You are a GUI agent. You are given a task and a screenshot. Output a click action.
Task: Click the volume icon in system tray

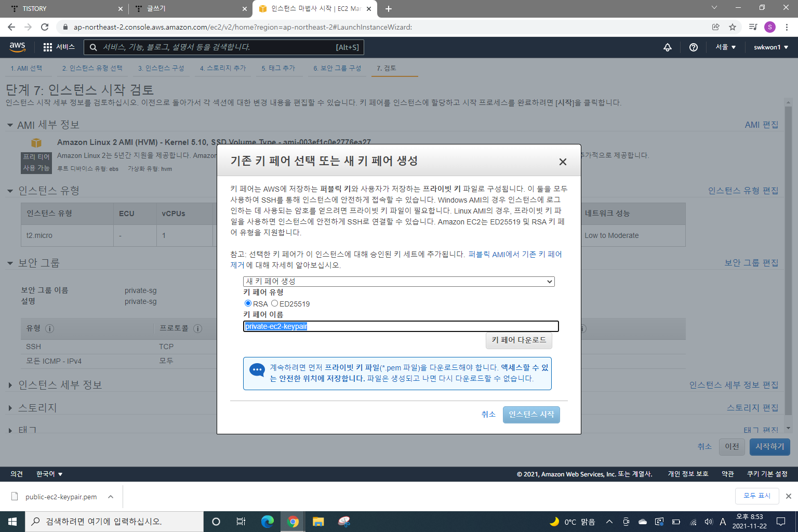(x=709, y=522)
